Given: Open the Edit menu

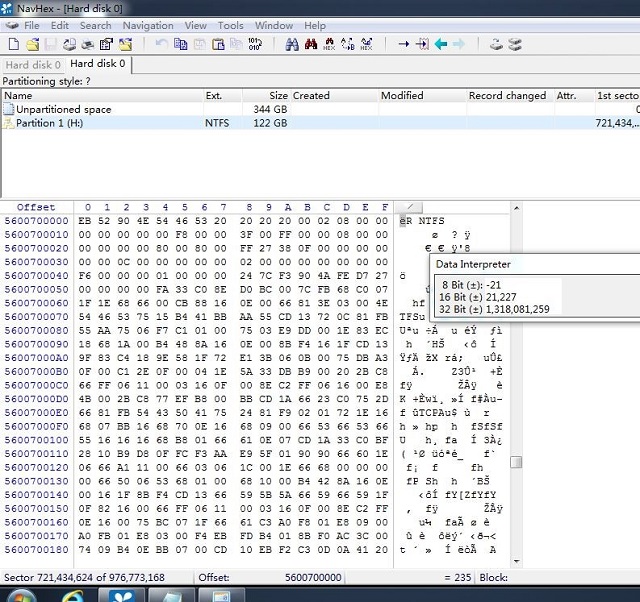Looking at the screenshot, I should [x=60, y=26].
